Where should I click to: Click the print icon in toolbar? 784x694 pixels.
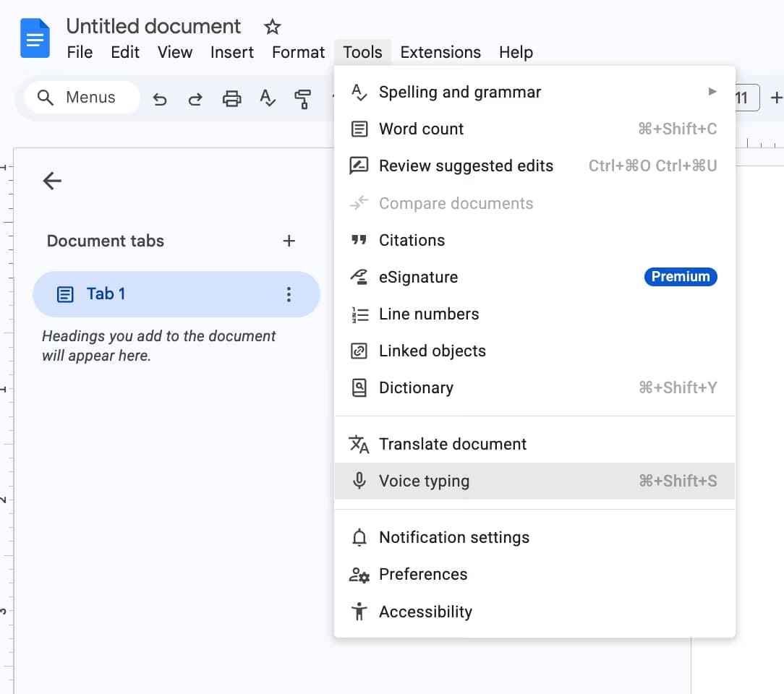point(231,99)
